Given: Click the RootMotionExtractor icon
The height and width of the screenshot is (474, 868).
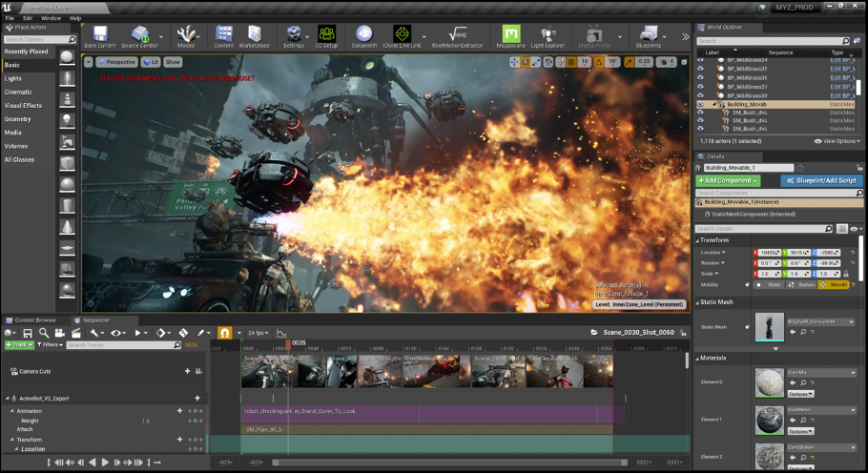Looking at the screenshot, I should click(456, 36).
